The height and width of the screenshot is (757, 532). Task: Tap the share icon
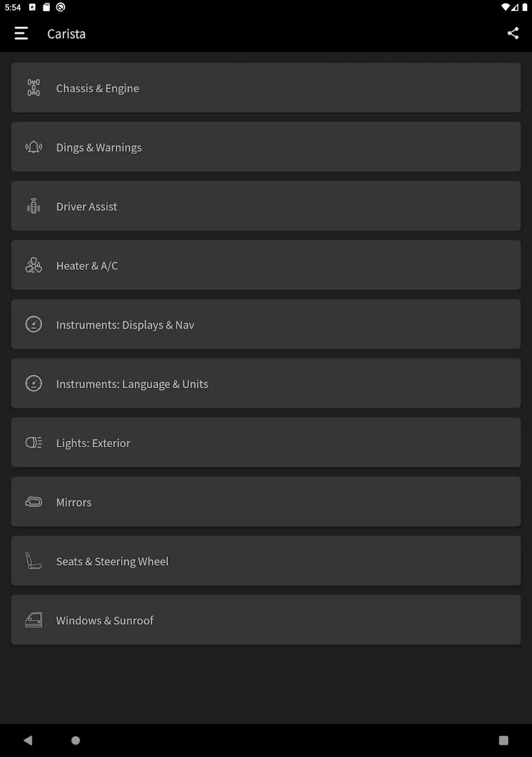coord(513,33)
